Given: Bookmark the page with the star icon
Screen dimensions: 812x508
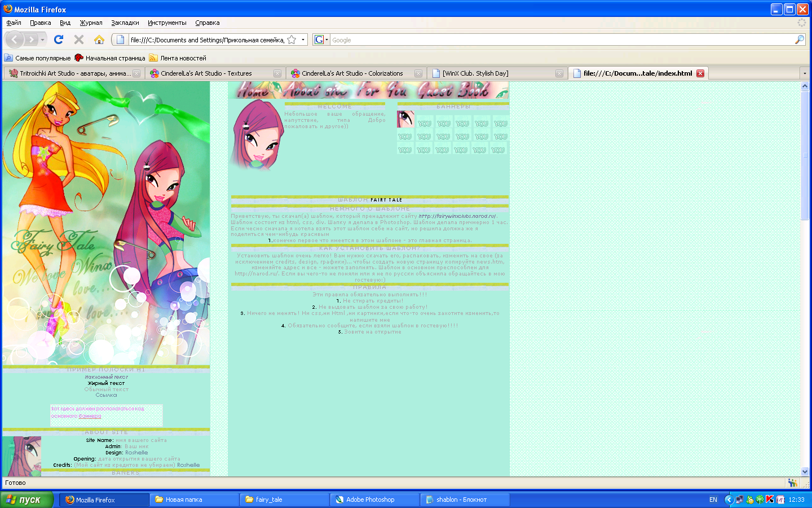Looking at the screenshot, I should pyautogui.click(x=292, y=40).
